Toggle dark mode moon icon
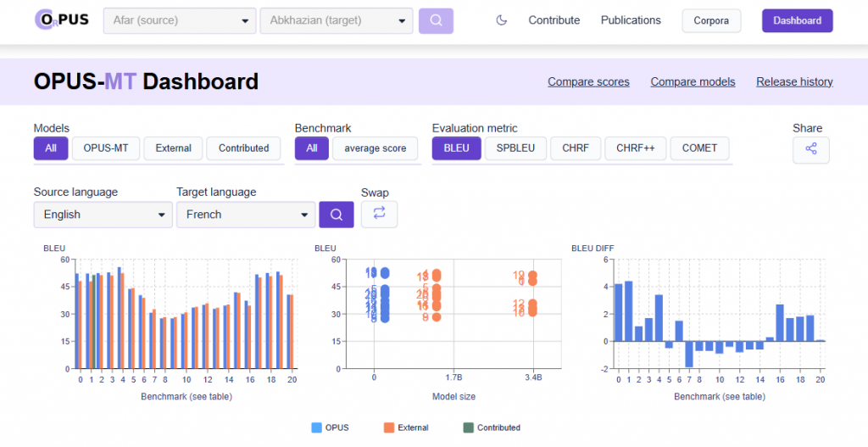The width and height of the screenshot is (868, 447). [x=501, y=20]
